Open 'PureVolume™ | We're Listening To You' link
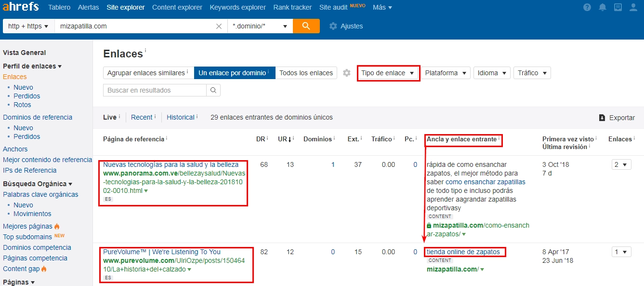Screen dimensions: 644x286 (162, 252)
